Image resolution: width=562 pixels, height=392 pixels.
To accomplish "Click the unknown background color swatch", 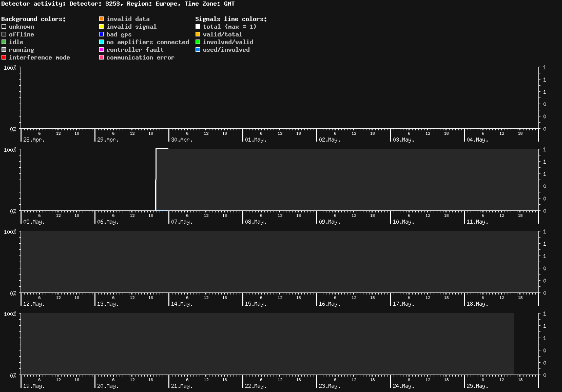I will click(x=4, y=27).
